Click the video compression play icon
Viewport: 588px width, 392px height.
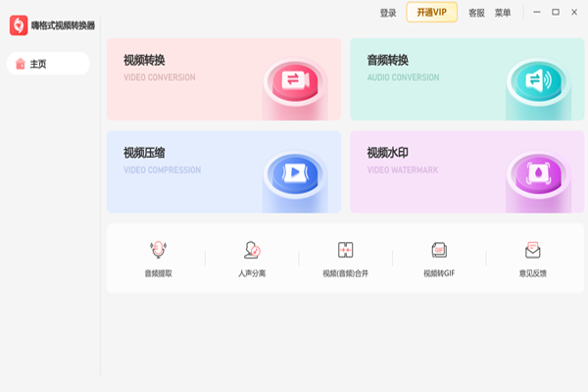(294, 172)
